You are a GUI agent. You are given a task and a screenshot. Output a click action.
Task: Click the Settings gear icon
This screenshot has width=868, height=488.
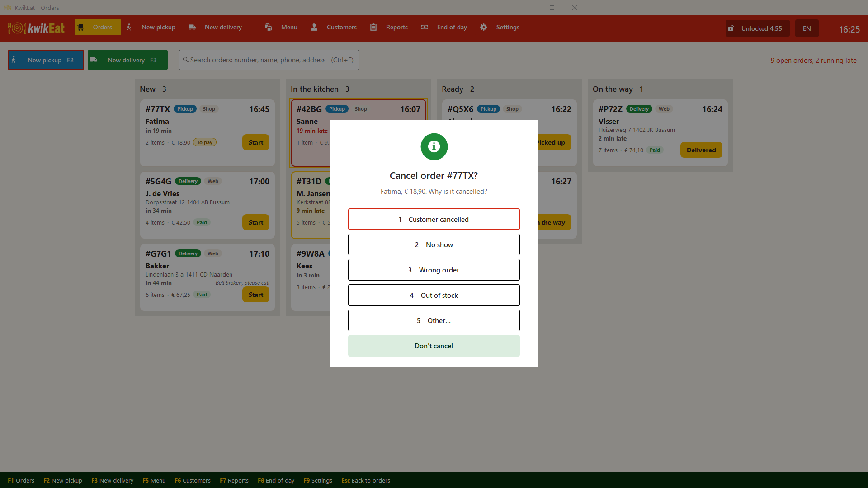484,27
